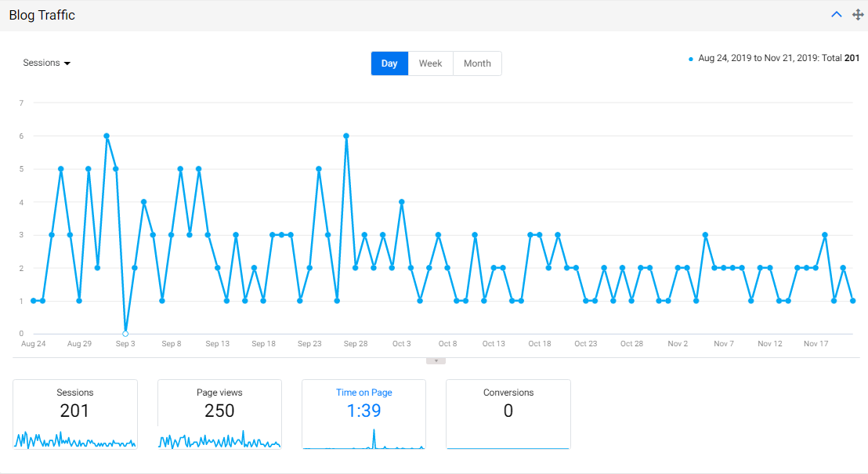Click the Nov 17 x-axis label

[816, 344]
